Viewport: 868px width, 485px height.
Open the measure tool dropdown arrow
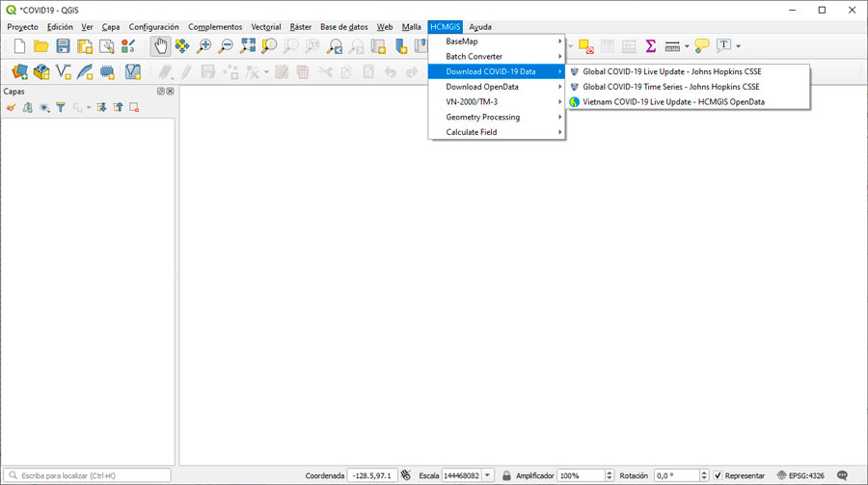pos(687,46)
